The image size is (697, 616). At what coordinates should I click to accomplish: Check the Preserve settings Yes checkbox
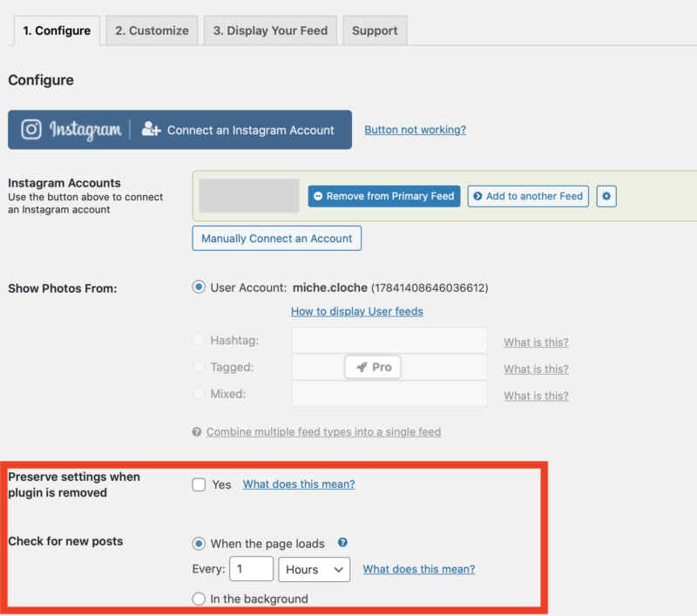point(199,484)
